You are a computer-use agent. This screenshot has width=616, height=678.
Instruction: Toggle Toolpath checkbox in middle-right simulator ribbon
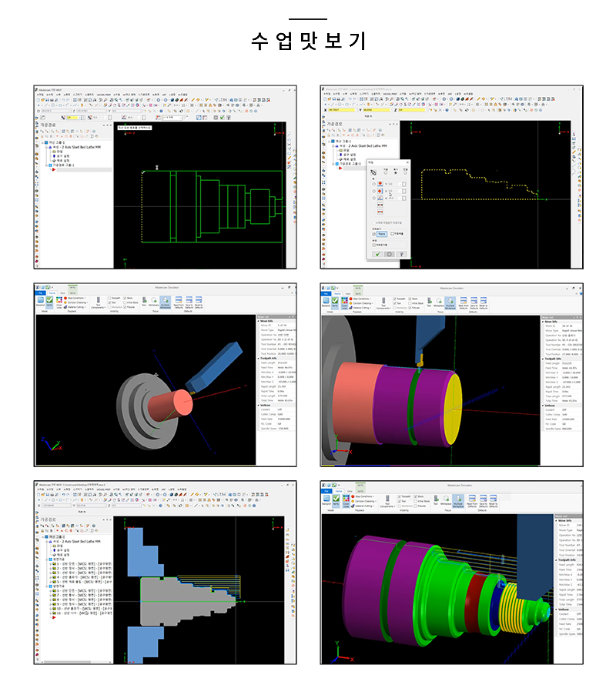395,298
